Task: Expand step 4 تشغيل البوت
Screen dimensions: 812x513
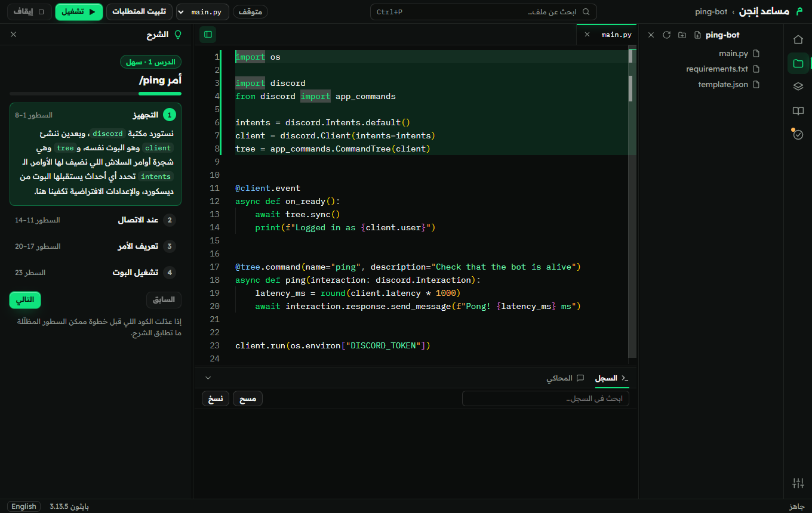Action: [96, 273]
